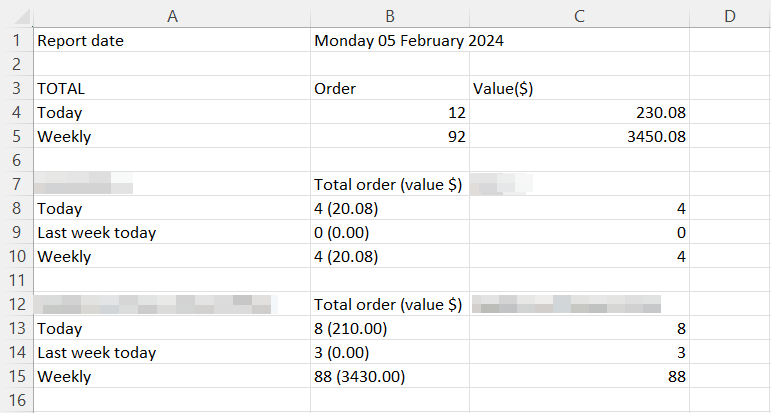Image resolution: width=771 pixels, height=413 pixels.
Task: Select row 16 header
Action: [x=17, y=400]
